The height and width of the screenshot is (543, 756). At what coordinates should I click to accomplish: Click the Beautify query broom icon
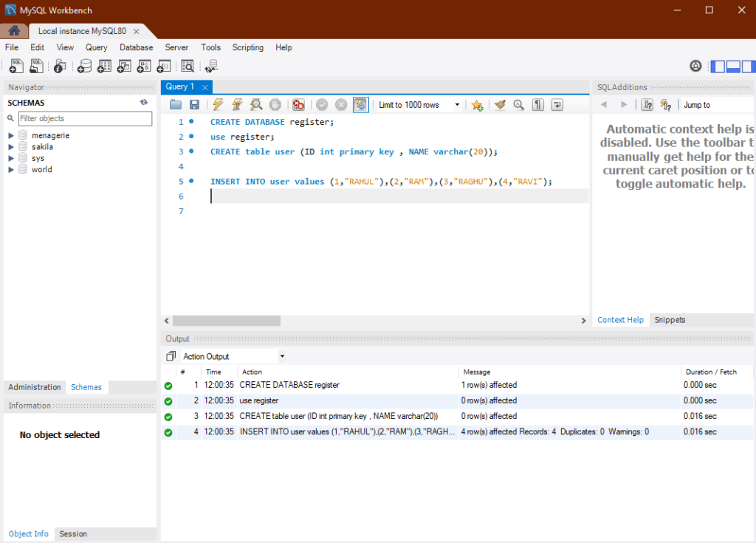[x=500, y=105]
